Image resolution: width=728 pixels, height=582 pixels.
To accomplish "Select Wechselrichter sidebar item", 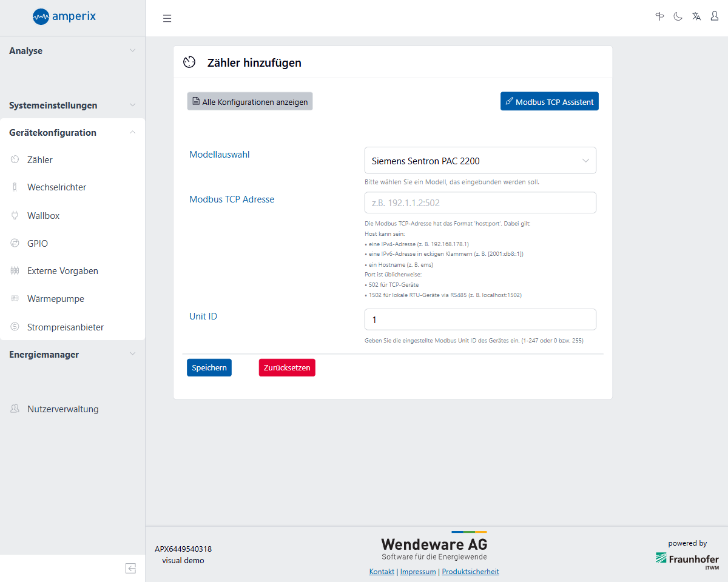I will (x=56, y=187).
